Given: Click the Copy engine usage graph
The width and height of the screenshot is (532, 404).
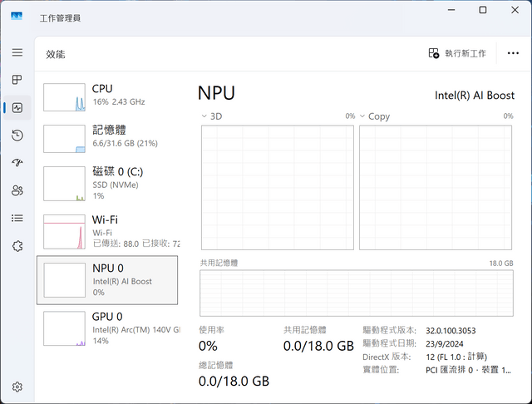Looking at the screenshot, I should [x=436, y=188].
